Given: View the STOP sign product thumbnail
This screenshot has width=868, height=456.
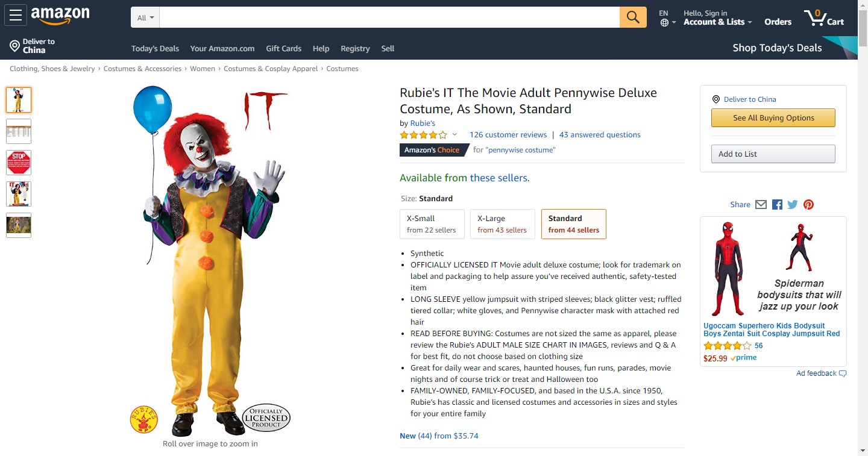Looking at the screenshot, I should click(x=19, y=163).
